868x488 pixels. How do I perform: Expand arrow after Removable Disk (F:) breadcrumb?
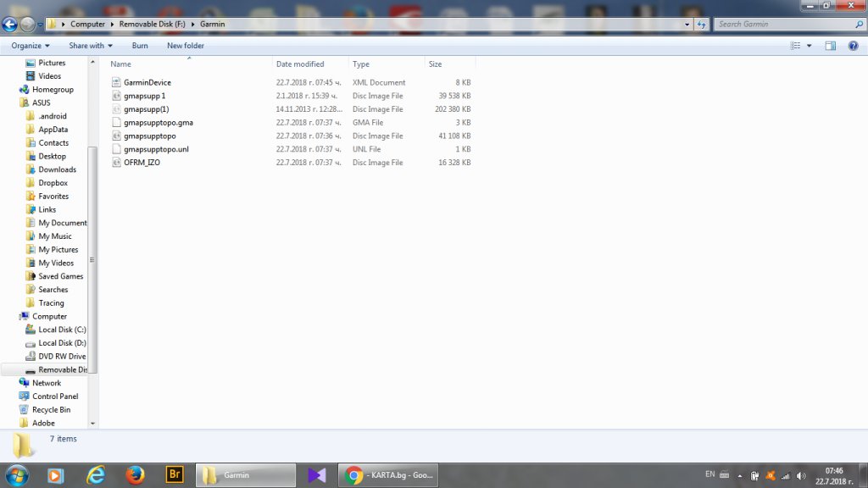click(192, 25)
